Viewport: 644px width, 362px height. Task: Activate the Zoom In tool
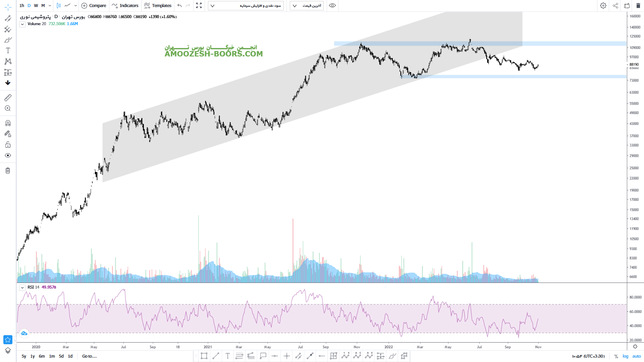[x=8, y=108]
